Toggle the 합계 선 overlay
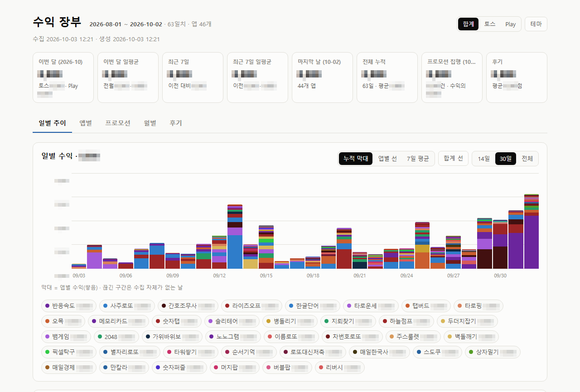The height and width of the screenshot is (392, 580). pos(453,158)
